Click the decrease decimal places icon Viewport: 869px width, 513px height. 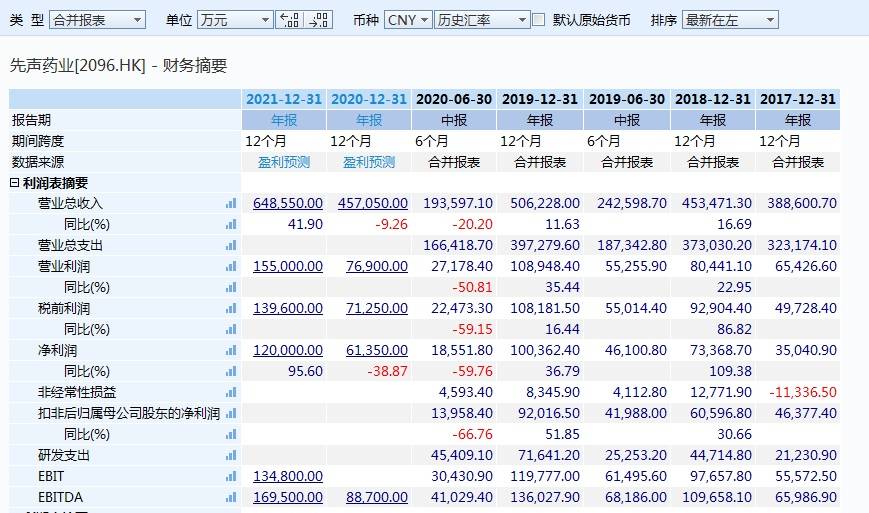[318, 20]
